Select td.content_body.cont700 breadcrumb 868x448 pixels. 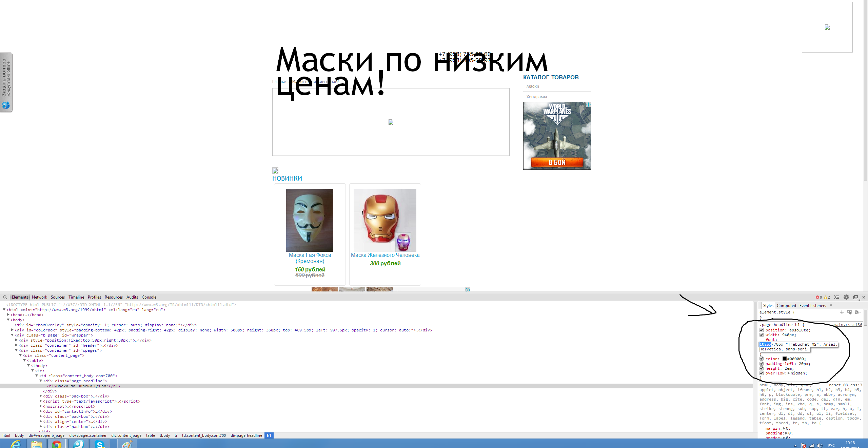point(204,435)
